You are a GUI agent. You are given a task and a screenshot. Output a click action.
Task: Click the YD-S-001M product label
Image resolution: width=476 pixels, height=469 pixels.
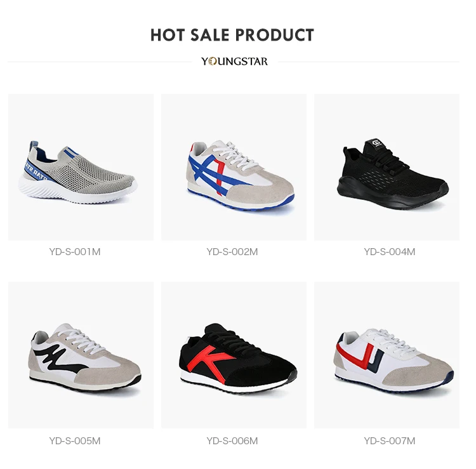coord(75,252)
